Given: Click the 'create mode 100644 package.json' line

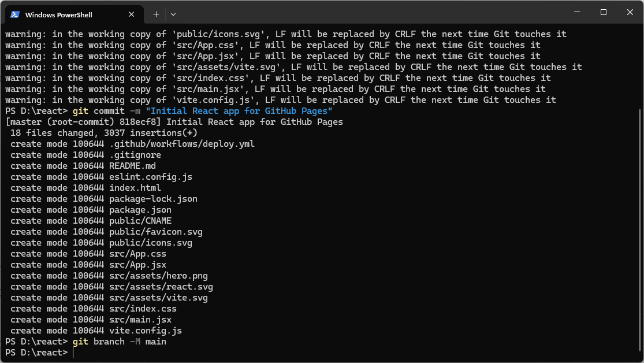Looking at the screenshot, I should [91, 210].
